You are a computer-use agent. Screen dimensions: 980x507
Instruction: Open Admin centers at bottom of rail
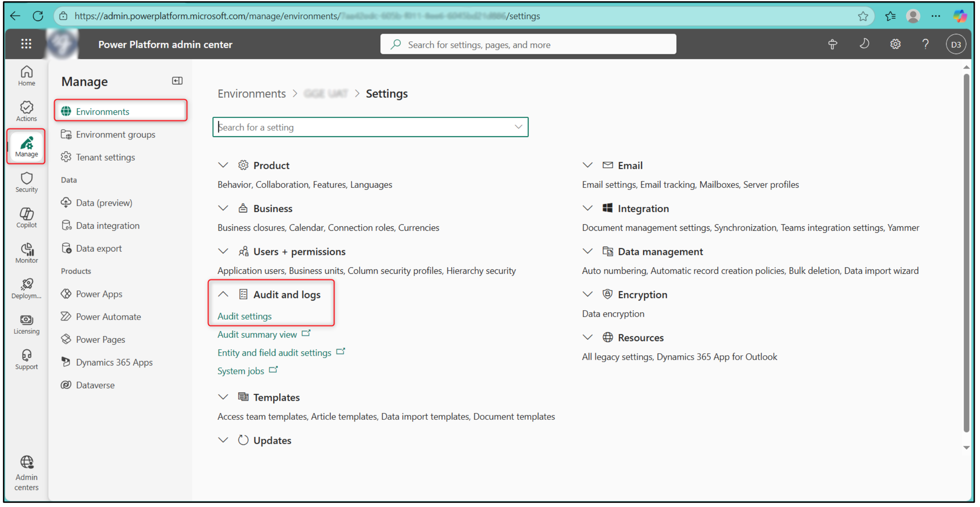pyautogui.click(x=26, y=473)
